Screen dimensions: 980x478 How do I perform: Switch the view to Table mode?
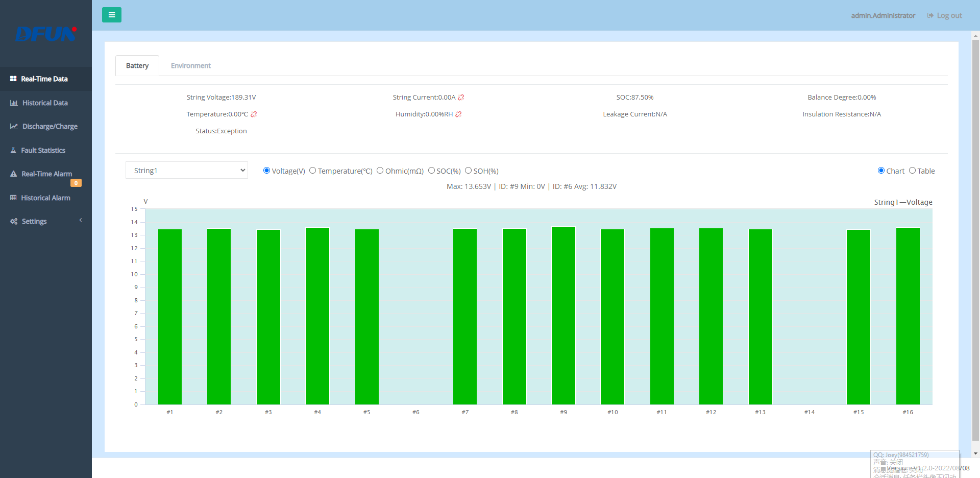tap(912, 171)
